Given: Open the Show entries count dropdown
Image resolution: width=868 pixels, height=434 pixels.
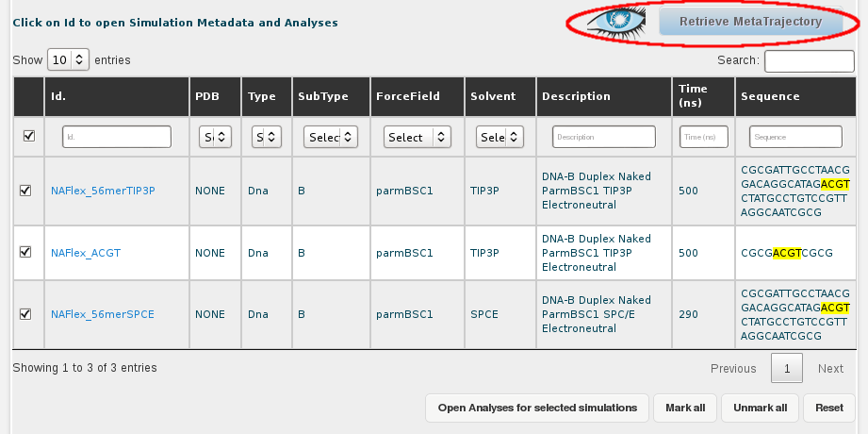Looking at the screenshot, I should point(68,60).
